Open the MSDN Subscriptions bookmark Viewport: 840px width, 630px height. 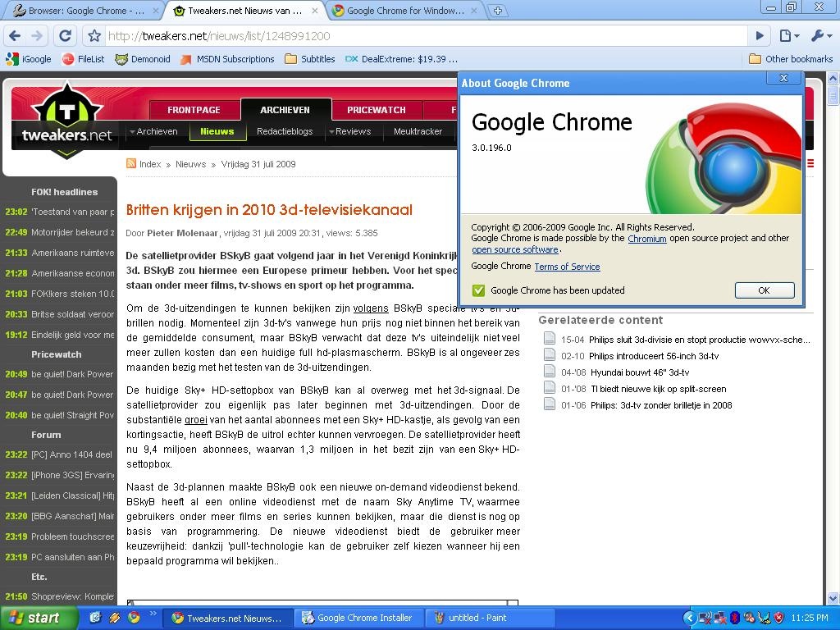pos(227,59)
